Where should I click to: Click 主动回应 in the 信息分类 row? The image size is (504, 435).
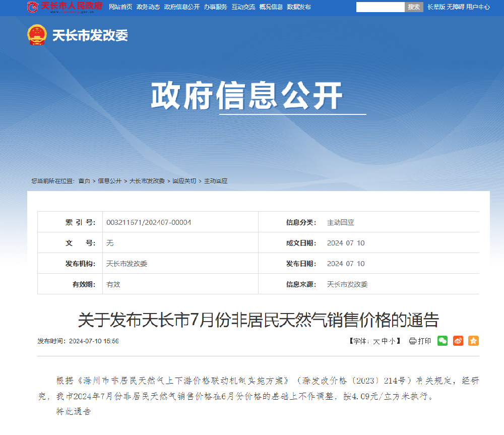(341, 222)
